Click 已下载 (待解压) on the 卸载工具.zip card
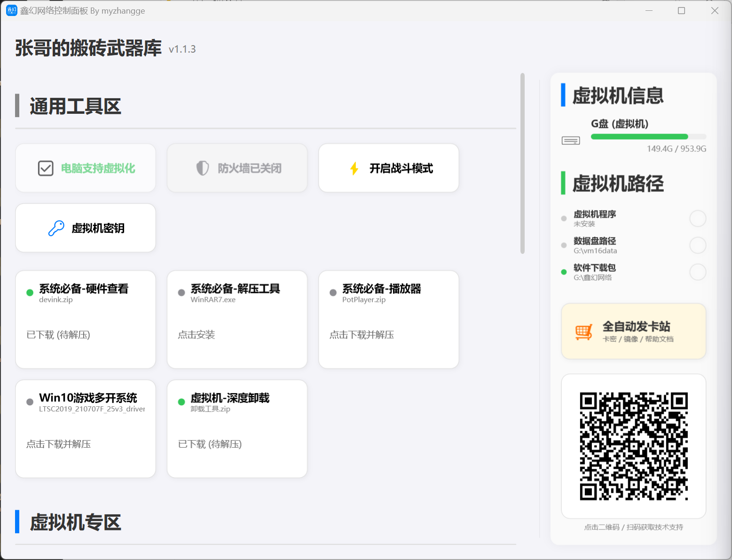The image size is (732, 560). point(210,444)
